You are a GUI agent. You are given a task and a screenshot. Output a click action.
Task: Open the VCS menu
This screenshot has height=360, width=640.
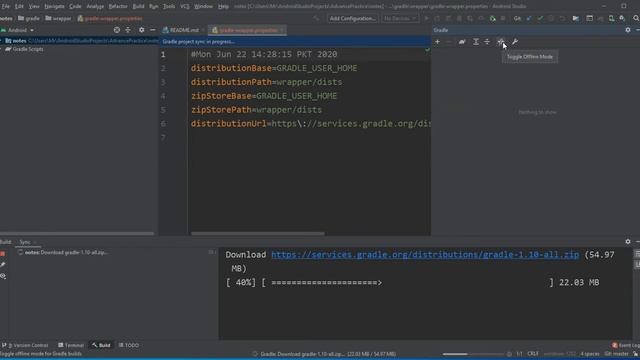point(185,6)
